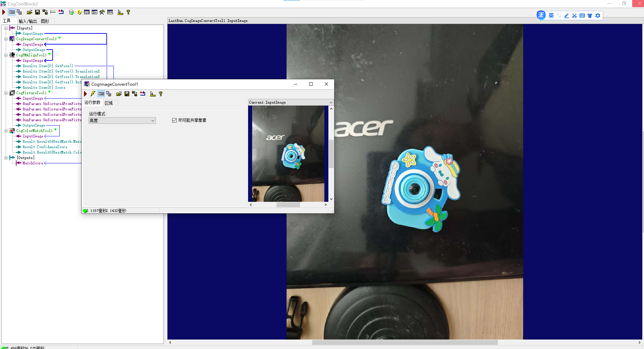The width and height of the screenshot is (644, 349).
Task: Save floppy icon in CogImageConvertTool1 toolbar
Action: point(127,94)
